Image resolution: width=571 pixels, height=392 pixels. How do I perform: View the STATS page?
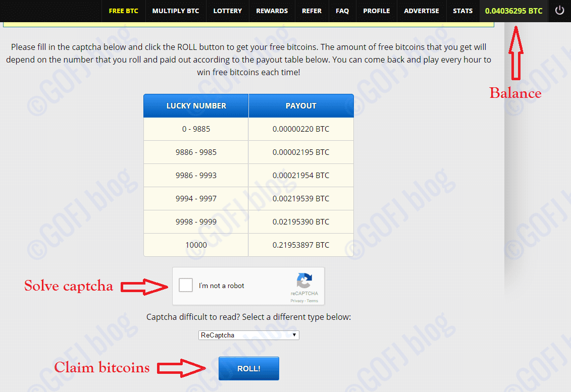[x=463, y=11]
